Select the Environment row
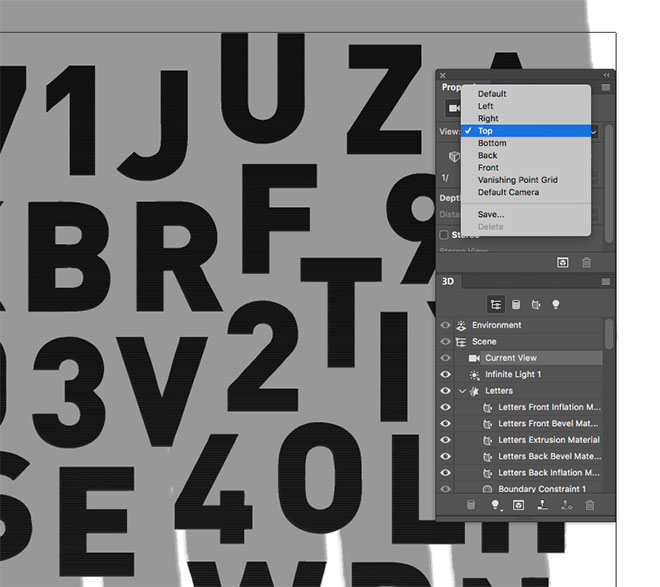The height and width of the screenshot is (587, 660). (x=529, y=325)
